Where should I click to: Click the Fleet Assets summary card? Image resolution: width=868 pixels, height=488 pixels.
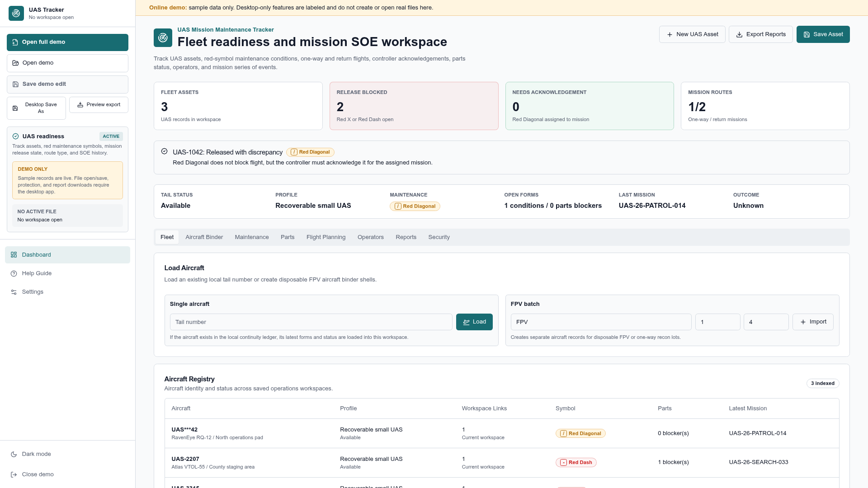click(238, 106)
